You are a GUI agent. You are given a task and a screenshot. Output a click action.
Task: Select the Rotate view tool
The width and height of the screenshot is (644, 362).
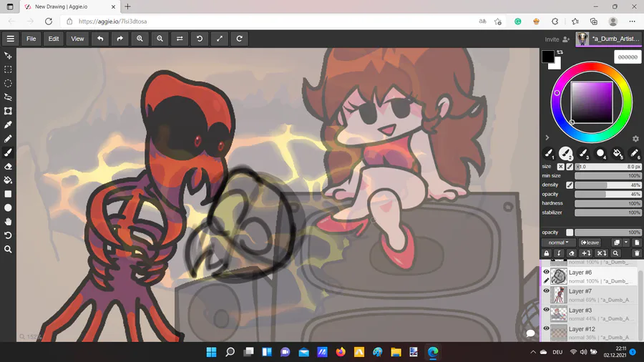(8, 235)
